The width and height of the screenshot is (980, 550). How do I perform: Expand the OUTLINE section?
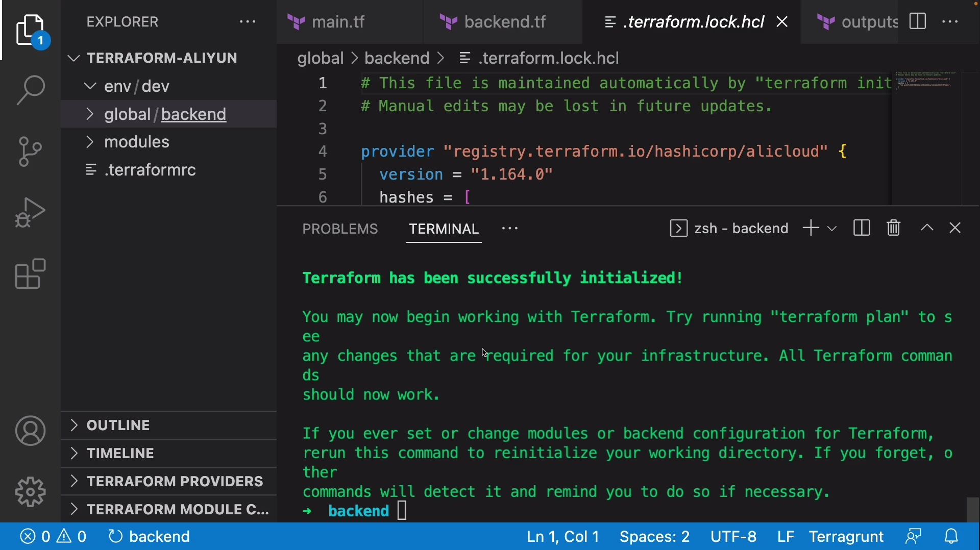[118, 426]
